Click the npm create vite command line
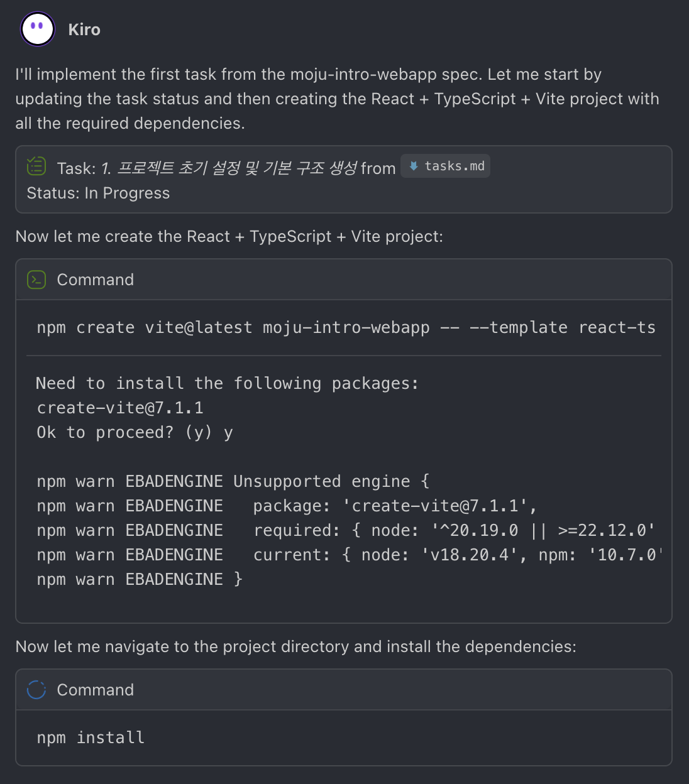This screenshot has width=689, height=784. [346, 328]
